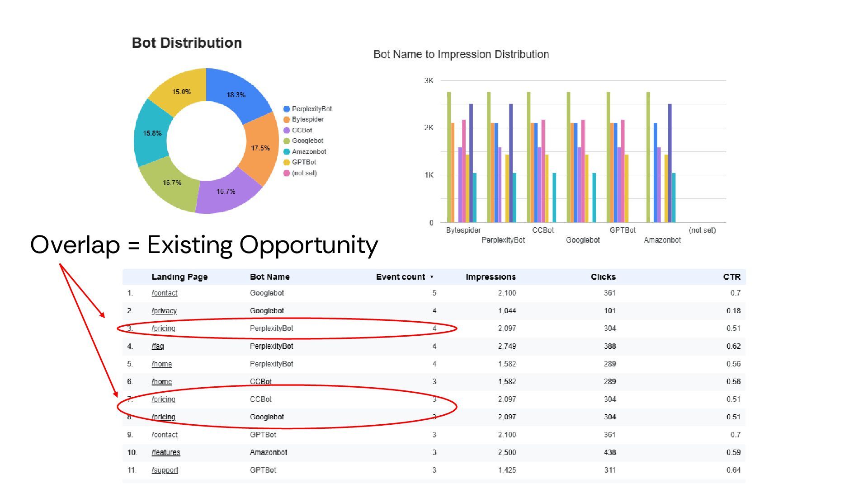This screenshot has width=868, height=488.
Task: Click the Bot Name column header
Action: coord(269,277)
